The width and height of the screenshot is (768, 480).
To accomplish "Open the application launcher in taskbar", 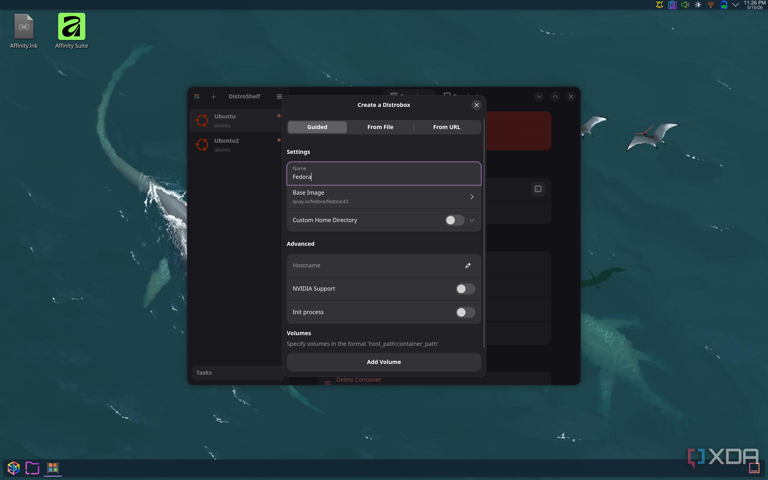I will click(x=14, y=468).
